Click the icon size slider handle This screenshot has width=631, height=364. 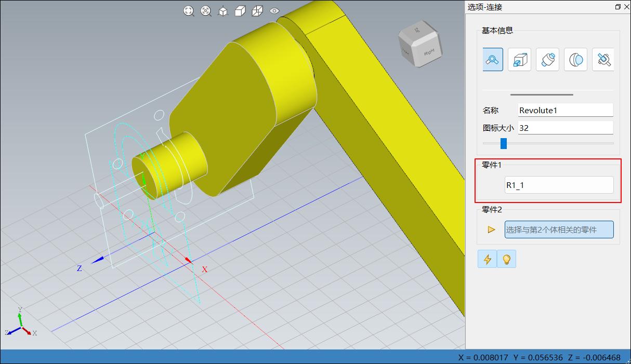point(503,143)
